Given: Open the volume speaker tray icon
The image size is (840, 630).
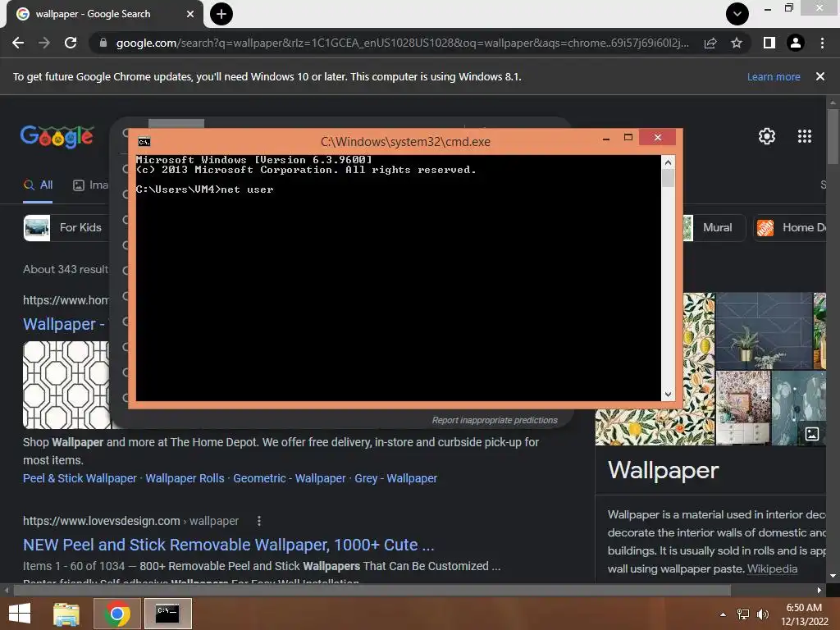Looking at the screenshot, I should pos(762,614).
